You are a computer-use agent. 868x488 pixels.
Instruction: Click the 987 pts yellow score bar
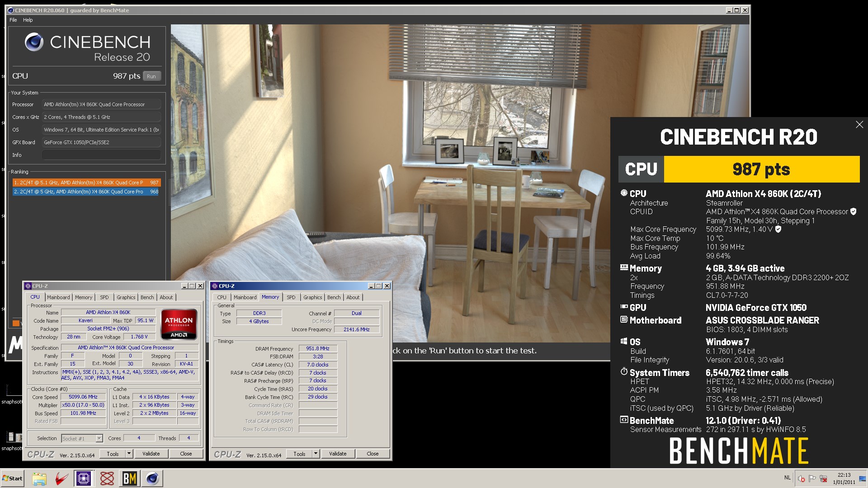pyautogui.click(x=761, y=169)
